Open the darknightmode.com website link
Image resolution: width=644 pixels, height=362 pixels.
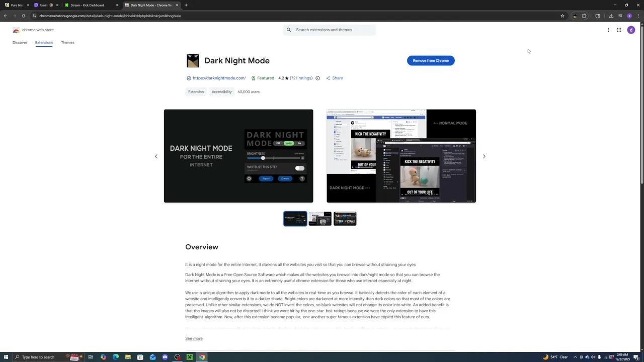(x=219, y=78)
